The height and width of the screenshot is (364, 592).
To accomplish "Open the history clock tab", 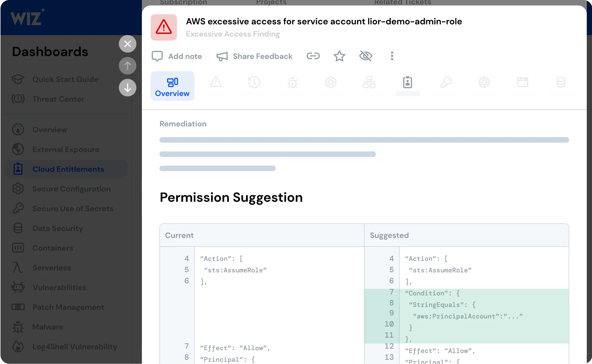I will pyautogui.click(x=254, y=83).
